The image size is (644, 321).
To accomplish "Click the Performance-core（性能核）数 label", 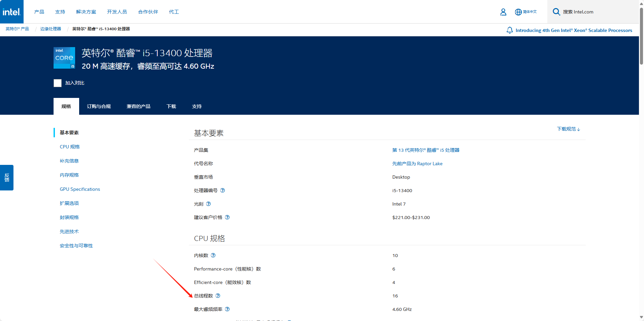I will (227, 269).
